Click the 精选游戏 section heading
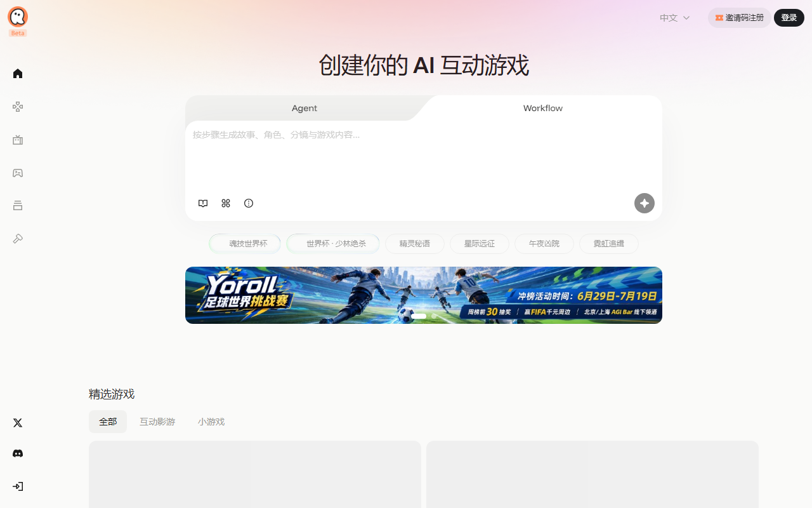 point(112,394)
